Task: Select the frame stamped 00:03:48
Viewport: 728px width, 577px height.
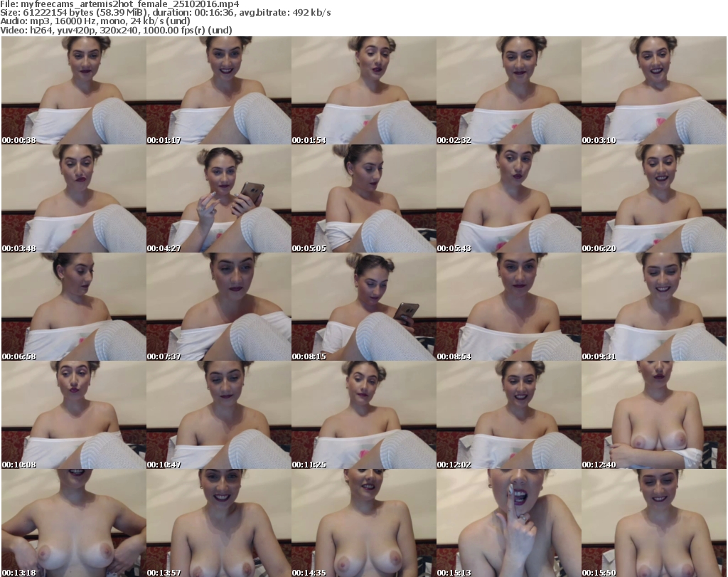Action: click(x=74, y=198)
